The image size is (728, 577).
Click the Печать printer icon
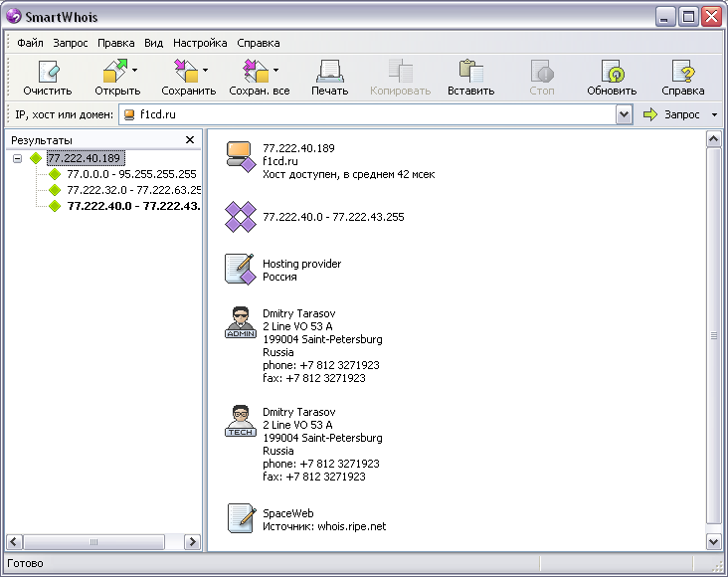329,72
